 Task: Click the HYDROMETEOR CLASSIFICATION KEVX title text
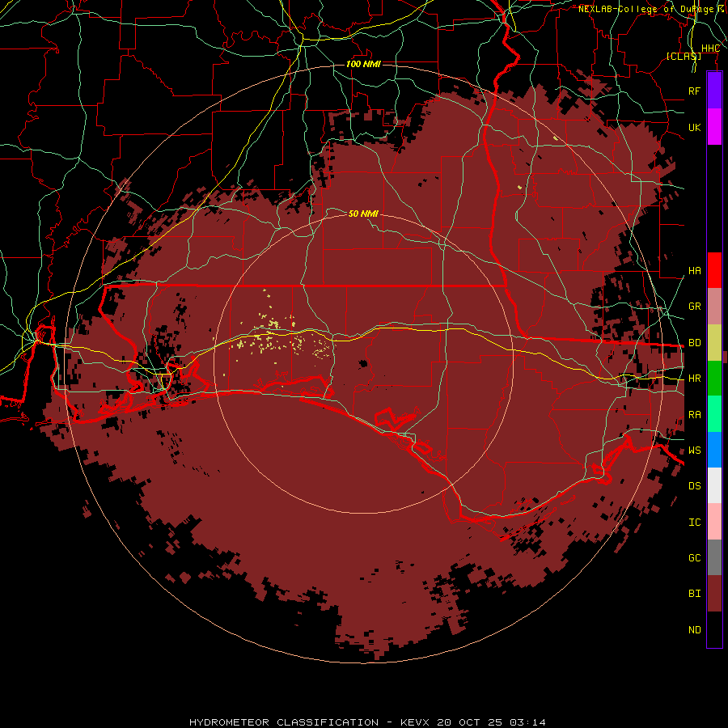coord(367,722)
